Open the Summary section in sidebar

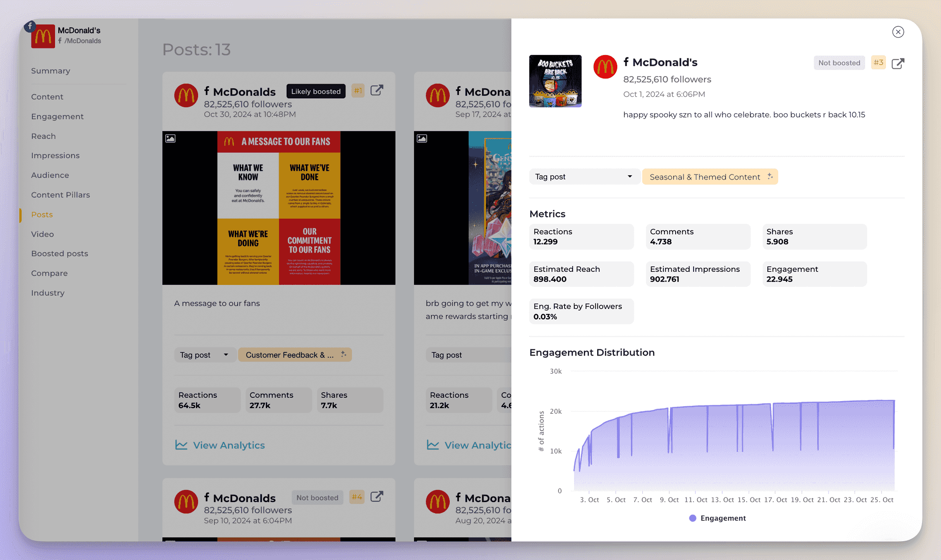[x=51, y=71]
